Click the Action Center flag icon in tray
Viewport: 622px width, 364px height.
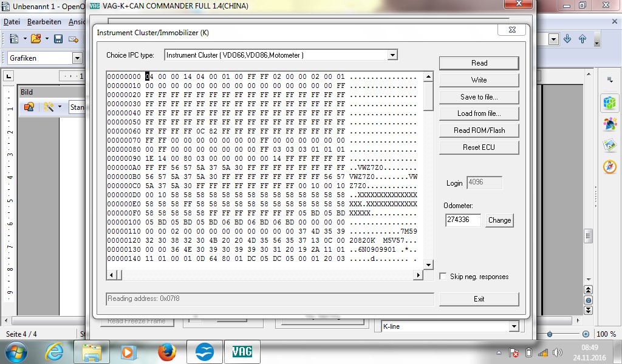pos(513,352)
